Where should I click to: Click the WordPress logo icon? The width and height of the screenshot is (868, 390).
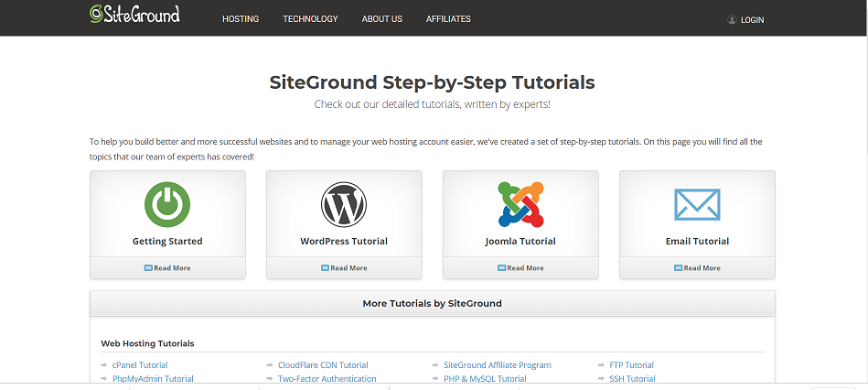[344, 204]
